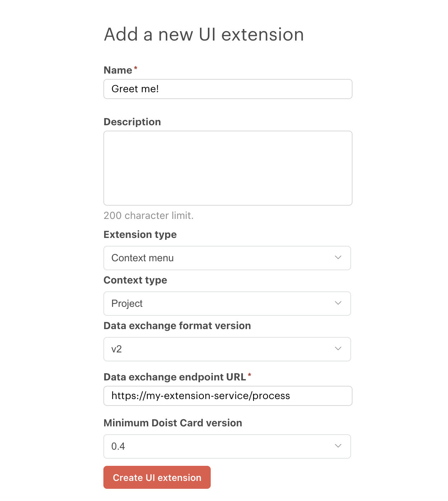Click the Extension type label

(x=140, y=234)
